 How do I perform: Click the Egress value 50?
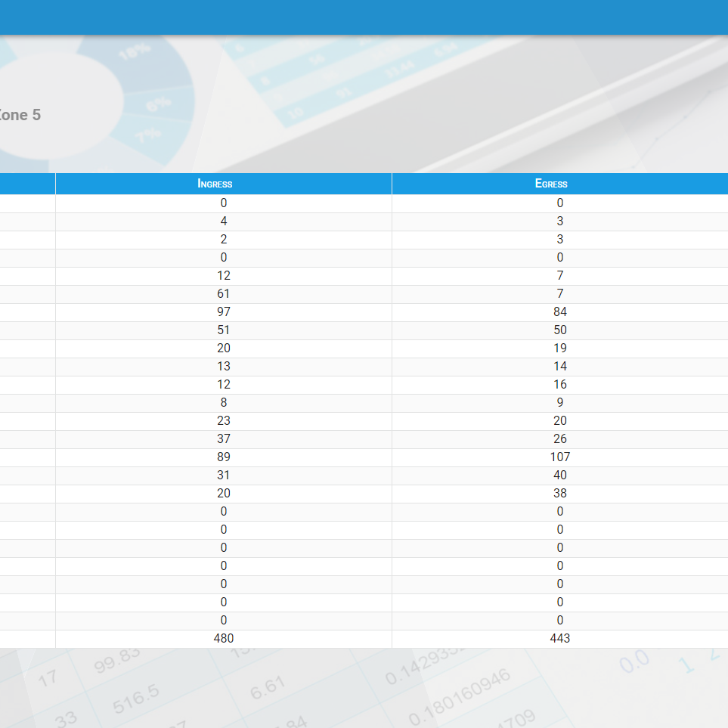pyautogui.click(x=559, y=330)
